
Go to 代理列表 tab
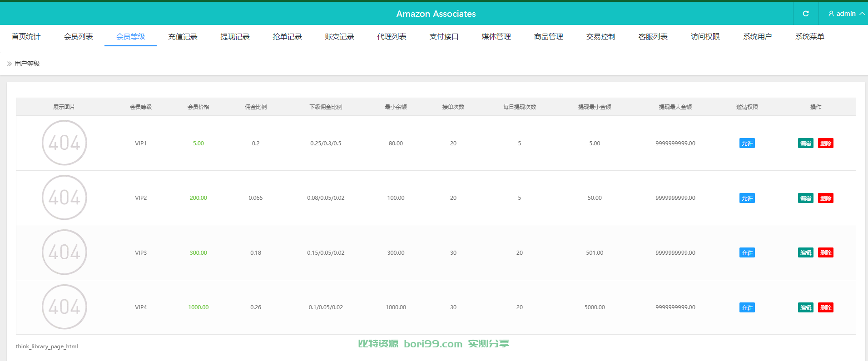392,36
